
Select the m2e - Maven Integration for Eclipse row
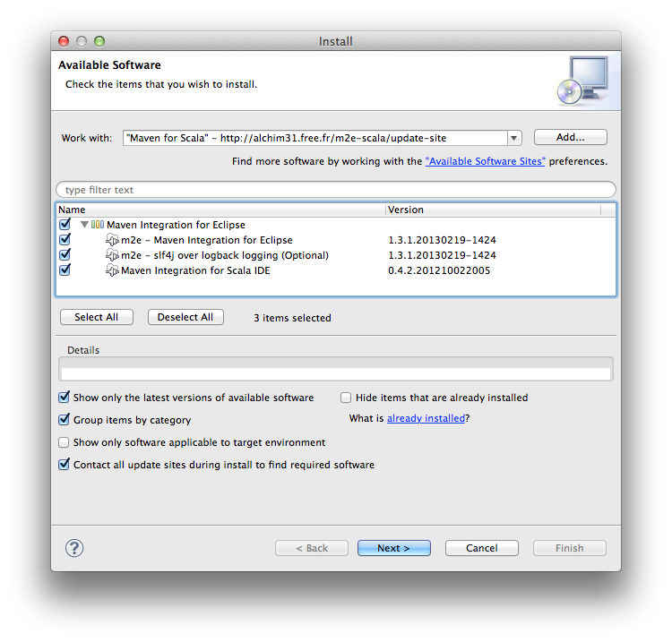[336, 240]
